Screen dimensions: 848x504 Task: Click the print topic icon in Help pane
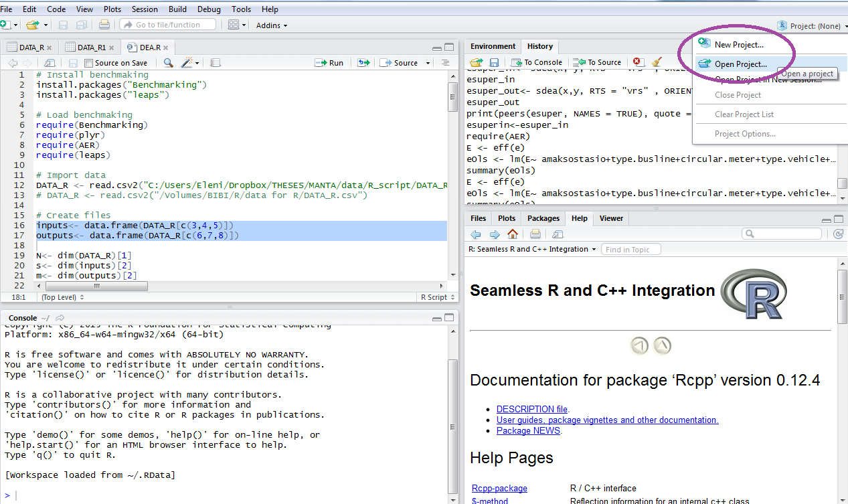(x=535, y=234)
